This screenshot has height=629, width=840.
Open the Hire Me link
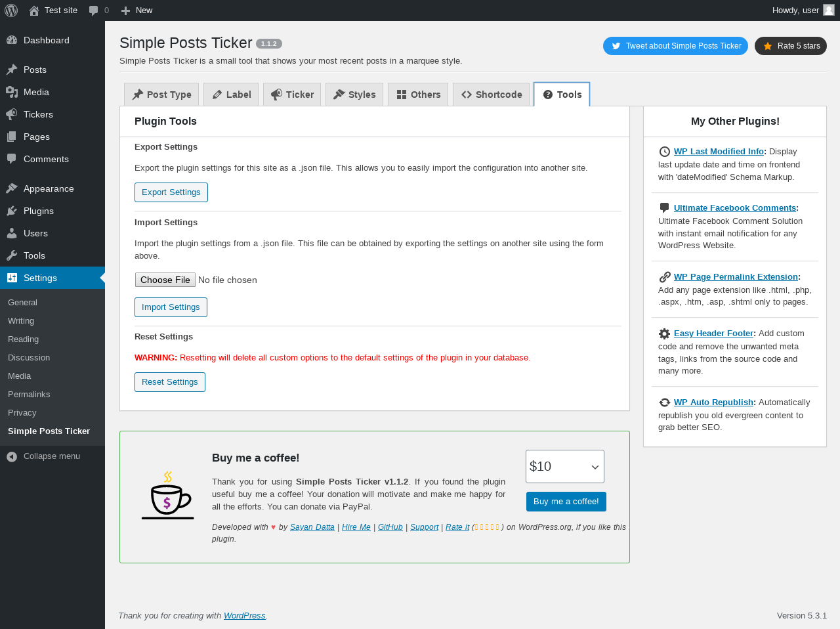pyautogui.click(x=356, y=527)
